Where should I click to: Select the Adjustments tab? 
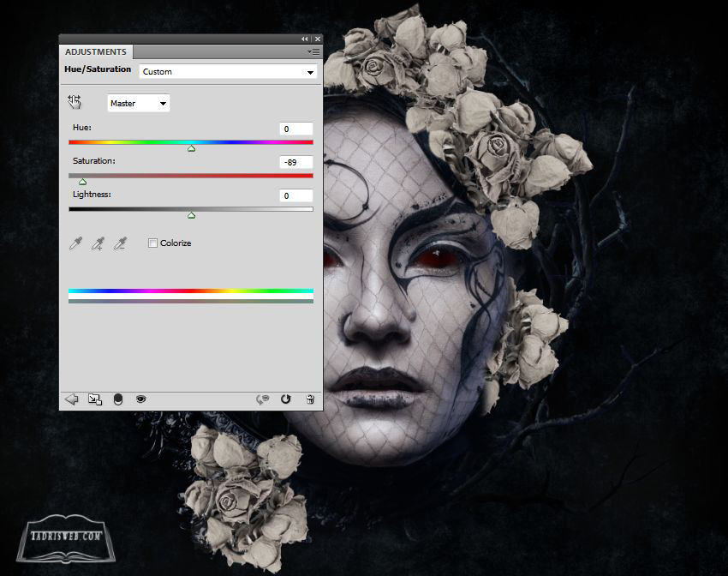tap(96, 52)
